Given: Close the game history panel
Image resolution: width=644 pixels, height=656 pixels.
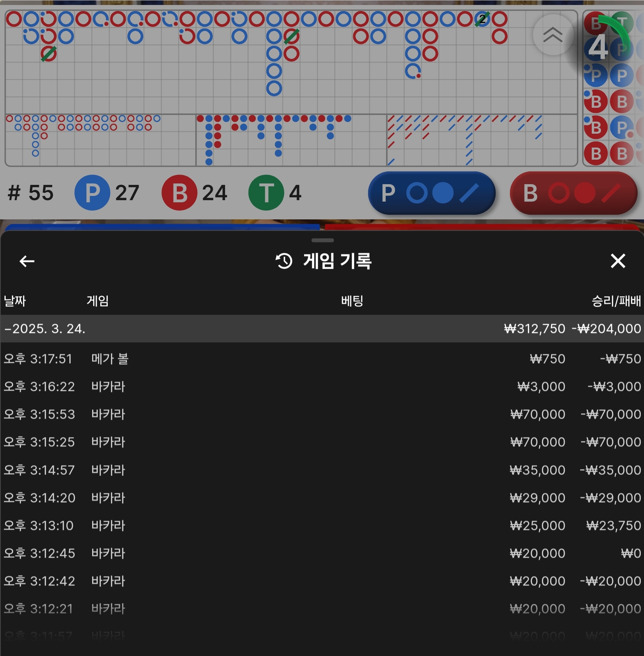Looking at the screenshot, I should point(618,261).
